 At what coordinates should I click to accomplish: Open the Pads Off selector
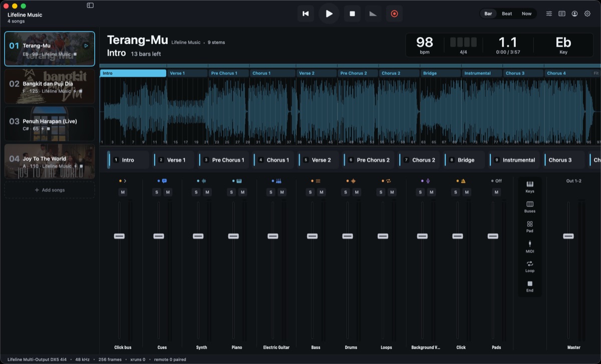point(496,181)
